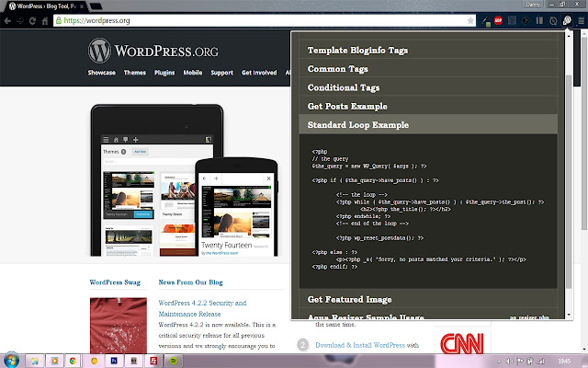Expand the Get Featured Image section
The image size is (588, 368).
tap(428, 299)
